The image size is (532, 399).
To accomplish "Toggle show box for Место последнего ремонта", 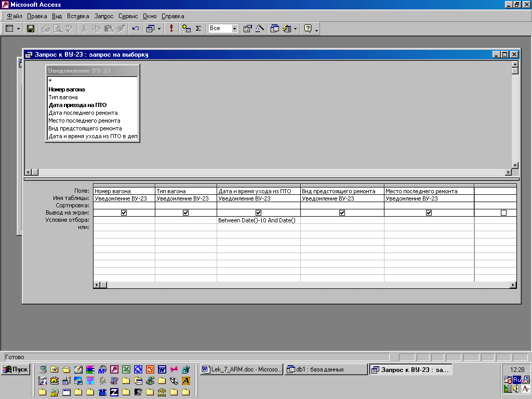I will click(x=429, y=212).
